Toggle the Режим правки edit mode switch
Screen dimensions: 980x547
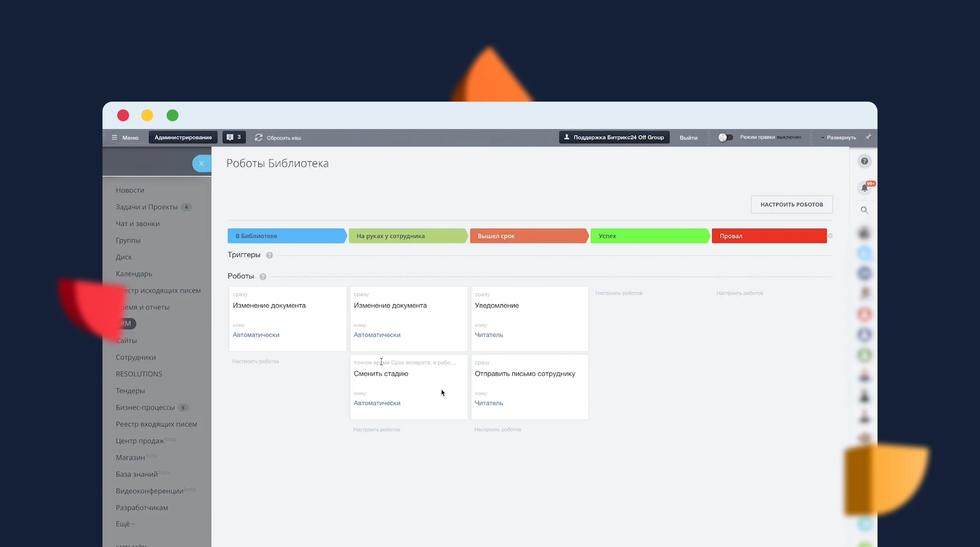point(726,138)
